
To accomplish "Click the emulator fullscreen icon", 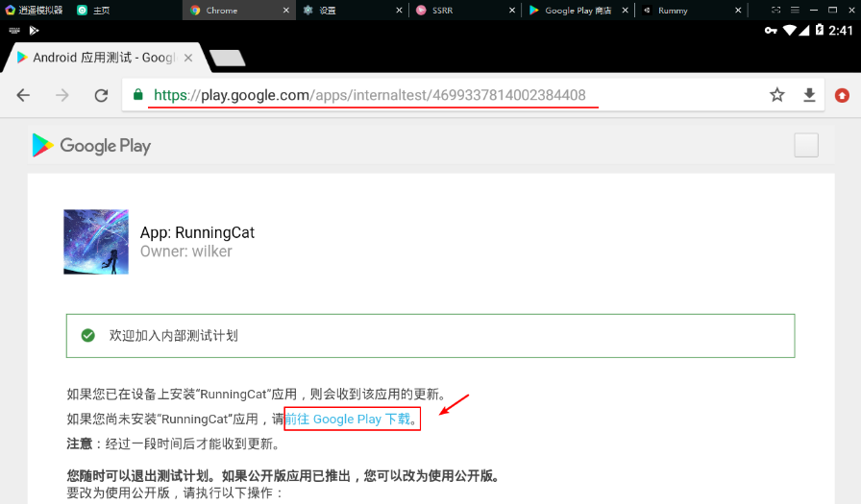I will pyautogui.click(x=775, y=10).
